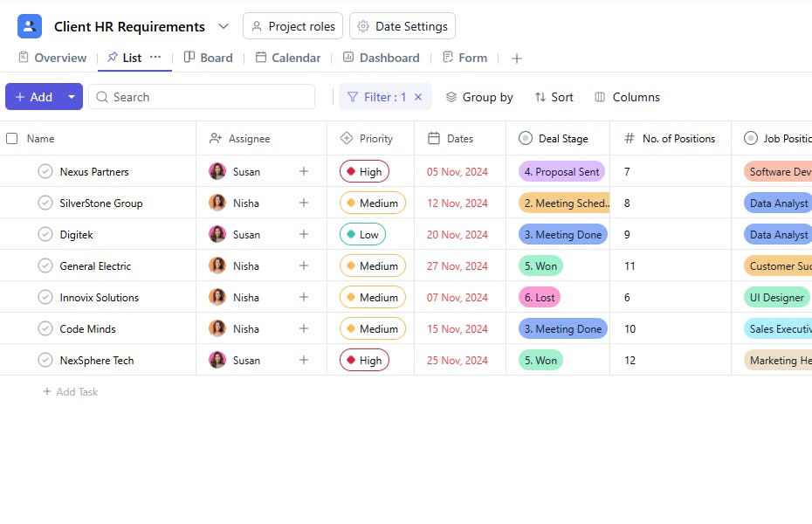Open the Columns settings
Screen dimensions: 812x524
coord(627,97)
